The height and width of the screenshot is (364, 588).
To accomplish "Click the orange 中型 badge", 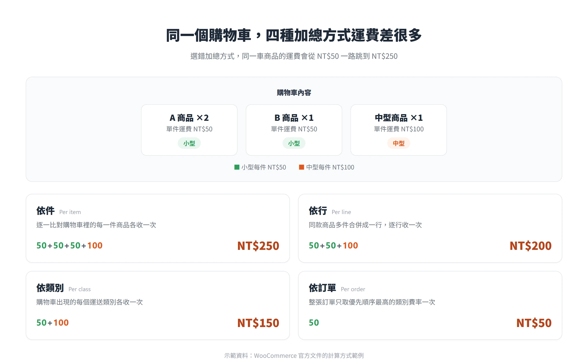I will pos(399,144).
